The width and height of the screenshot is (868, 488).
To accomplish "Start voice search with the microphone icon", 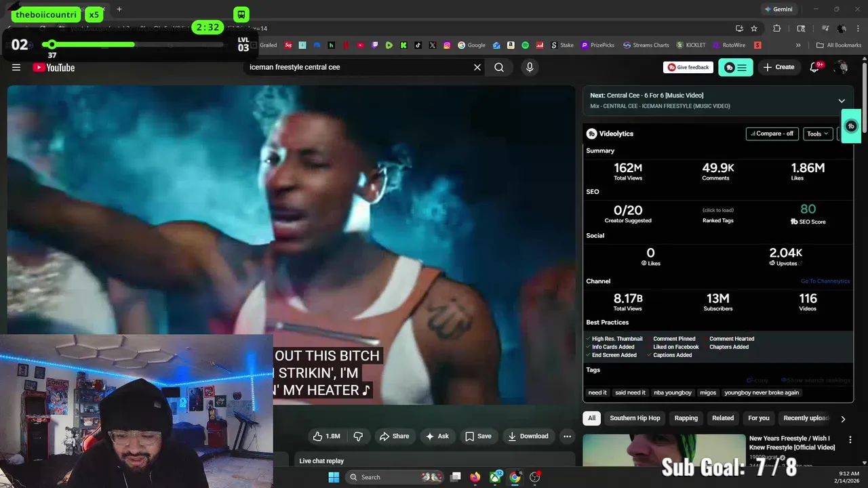I will click(530, 67).
